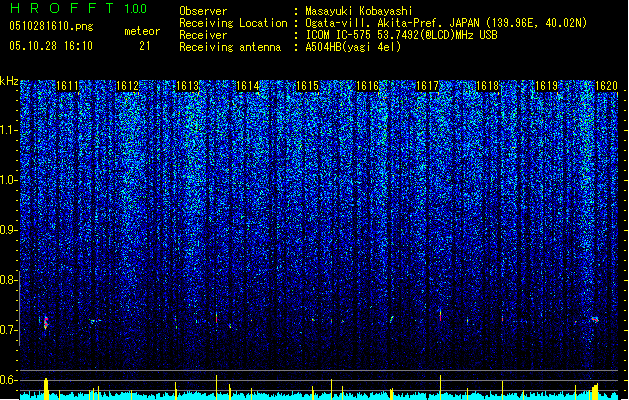629x400 pixels.
Task: Click the kHz axis unit label
Action: tap(9, 81)
